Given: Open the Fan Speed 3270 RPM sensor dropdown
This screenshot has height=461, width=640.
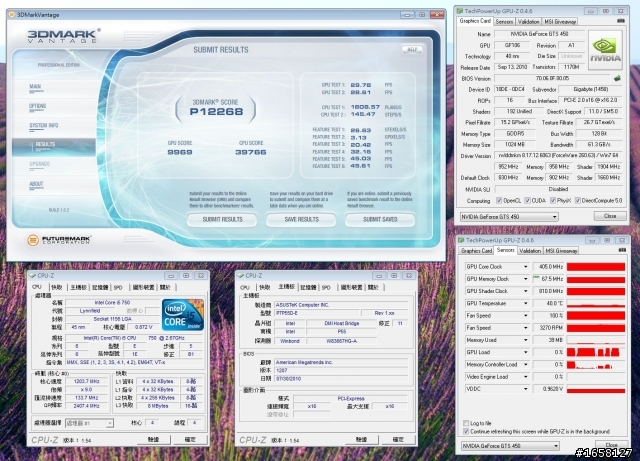Looking at the screenshot, I should click(x=525, y=328).
